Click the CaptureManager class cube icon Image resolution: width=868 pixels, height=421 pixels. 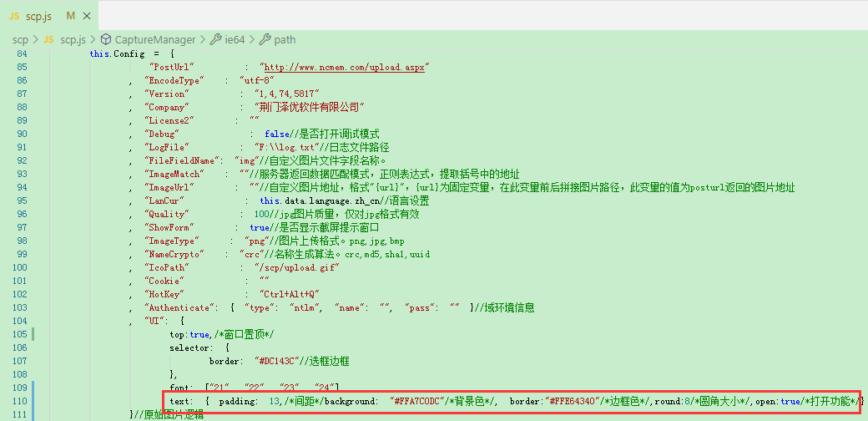(x=105, y=39)
